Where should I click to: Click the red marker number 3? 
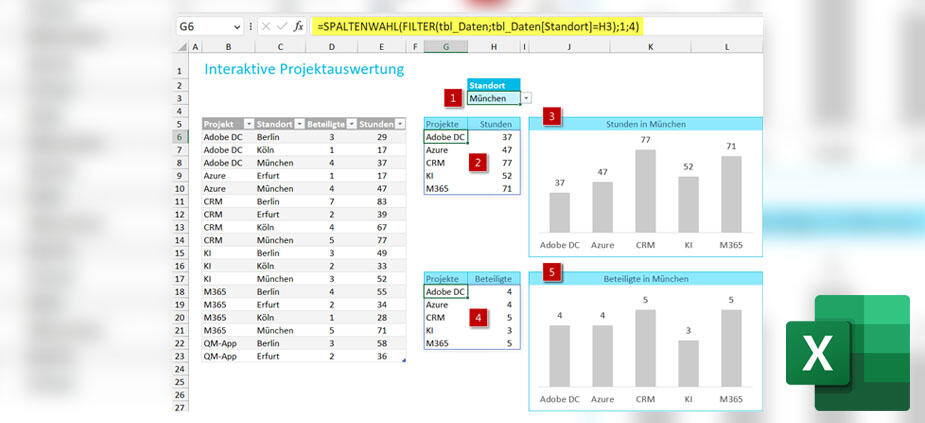coord(552,117)
